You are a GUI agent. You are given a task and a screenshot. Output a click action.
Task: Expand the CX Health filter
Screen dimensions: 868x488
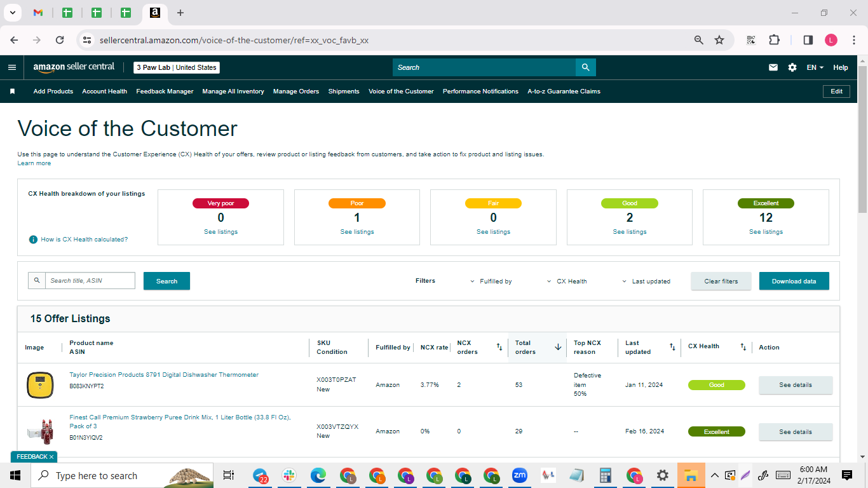click(566, 281)
